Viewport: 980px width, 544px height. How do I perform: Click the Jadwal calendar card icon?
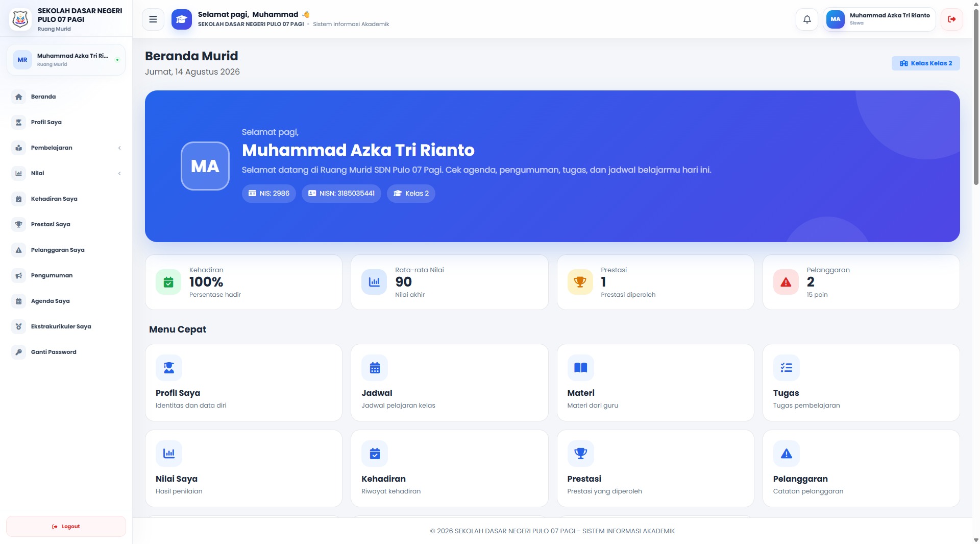[x=375, y=368]
